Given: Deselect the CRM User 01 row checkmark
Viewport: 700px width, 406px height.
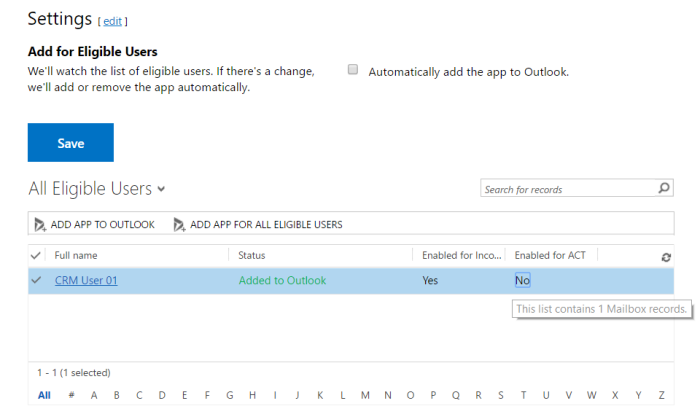Looking at the screenshot, I should pos(37,280).
